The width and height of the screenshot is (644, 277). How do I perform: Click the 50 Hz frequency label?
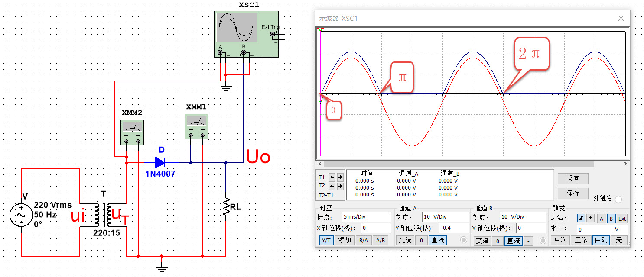point(45,215)
